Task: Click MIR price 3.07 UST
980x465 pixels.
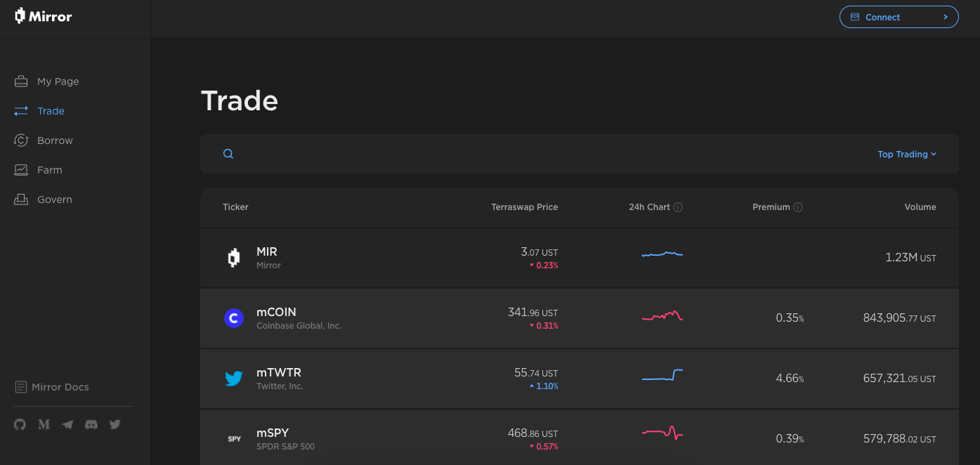Action: pyautogui.click(x=540, y=252)
